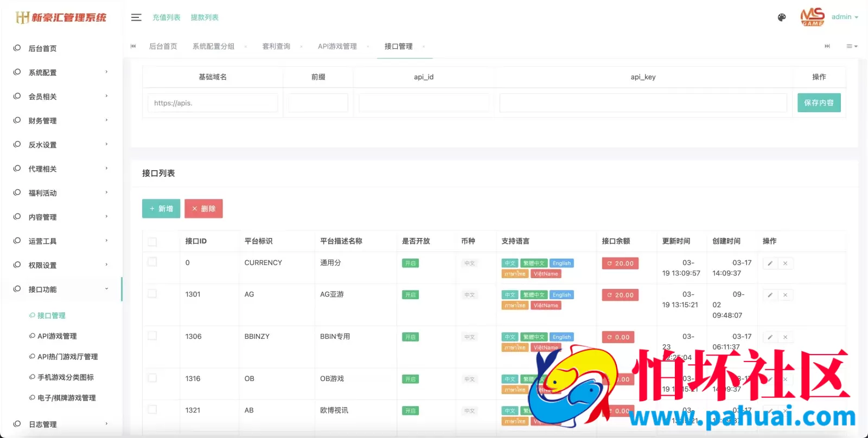The width and height of the screenshot is (868, 438).
Task: Check the 1306 BBINZY row checkbox
Action: [x=152, y=336]
